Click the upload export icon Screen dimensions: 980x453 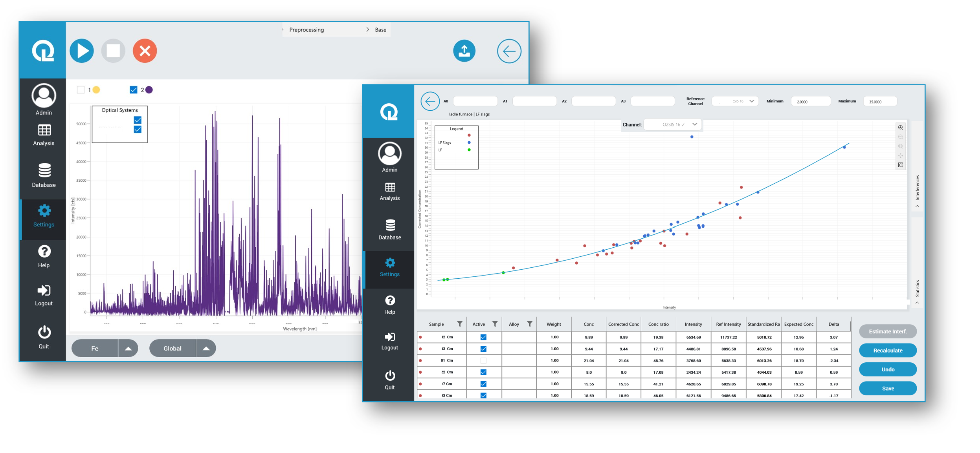point(464,51)
